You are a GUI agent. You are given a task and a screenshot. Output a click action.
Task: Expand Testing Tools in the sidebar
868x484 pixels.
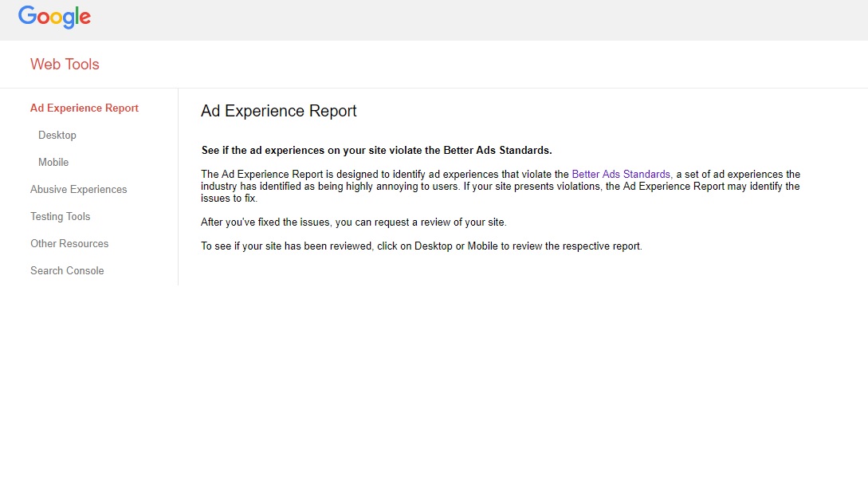tap(60, 217)
